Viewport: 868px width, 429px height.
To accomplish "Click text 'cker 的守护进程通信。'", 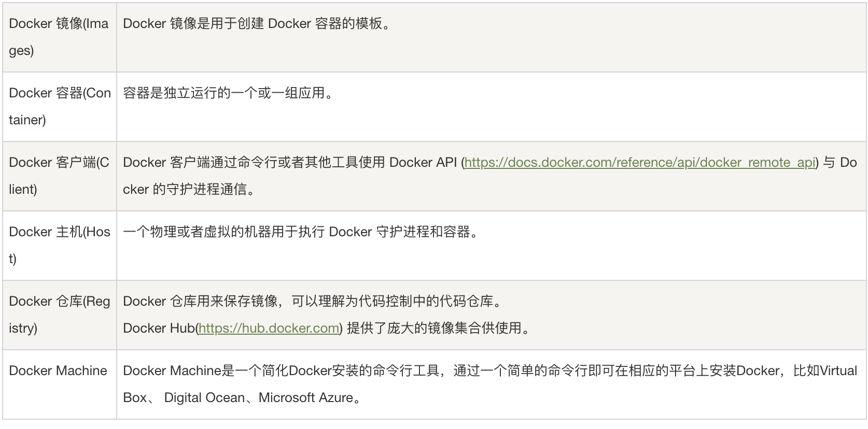I will (190, 190).
